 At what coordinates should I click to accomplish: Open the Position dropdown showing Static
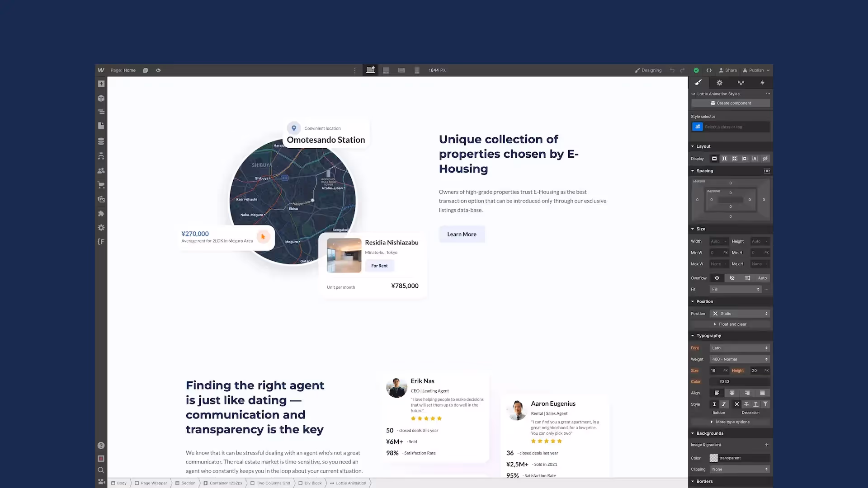[739, 314]
